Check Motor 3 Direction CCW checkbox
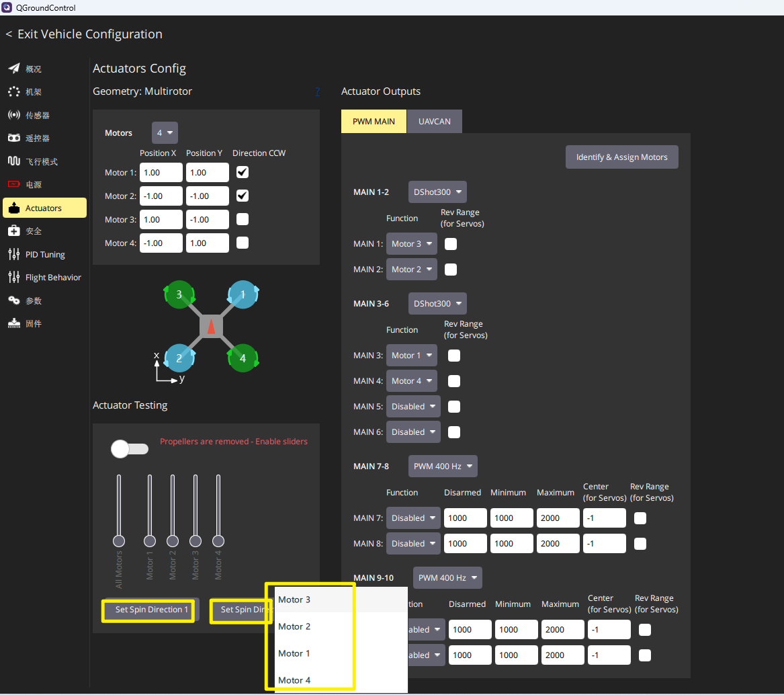This screenshot has height=695, width=784. coord(243,219)
